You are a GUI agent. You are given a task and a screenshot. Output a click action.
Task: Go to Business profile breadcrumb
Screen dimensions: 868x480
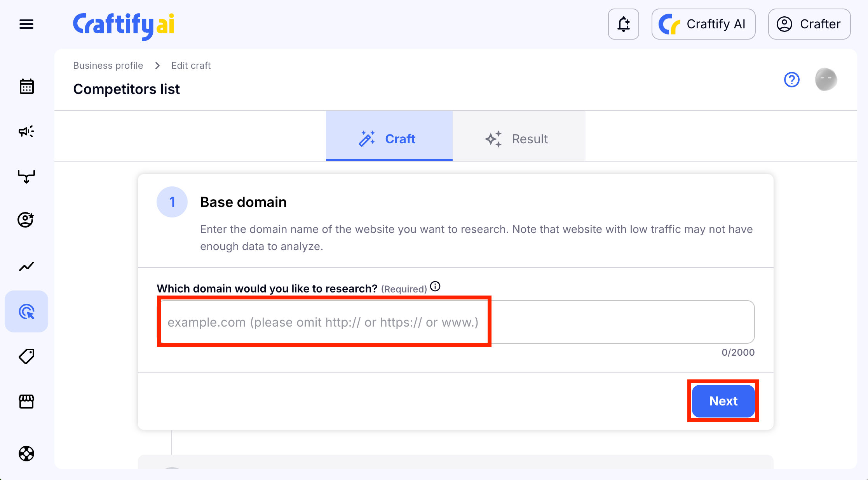point(108,65)
